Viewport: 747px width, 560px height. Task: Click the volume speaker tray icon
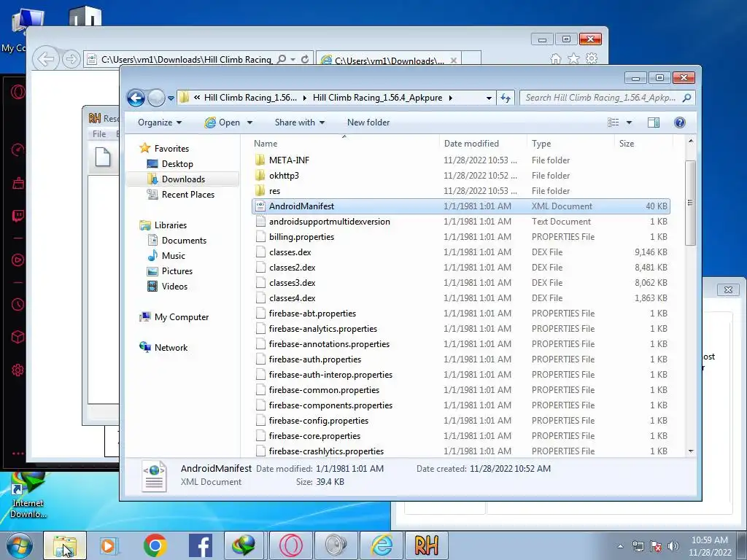tap(673, 546)
